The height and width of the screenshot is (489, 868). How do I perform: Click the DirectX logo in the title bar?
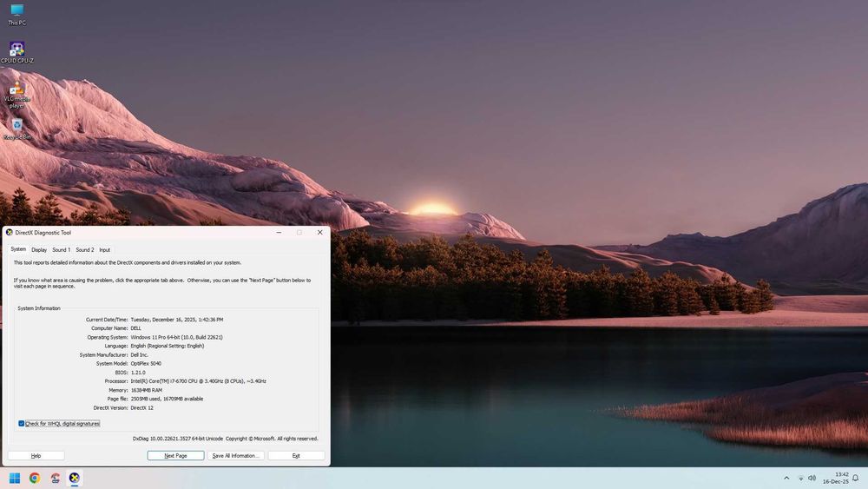(x=10, y=233)
